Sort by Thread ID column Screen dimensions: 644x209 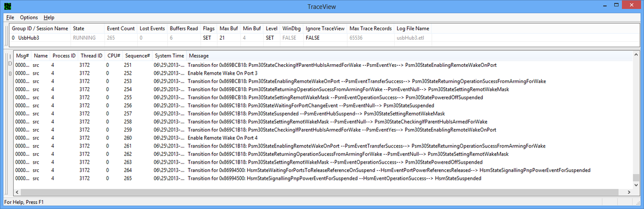pyautogui.click(x=91, y=55)
